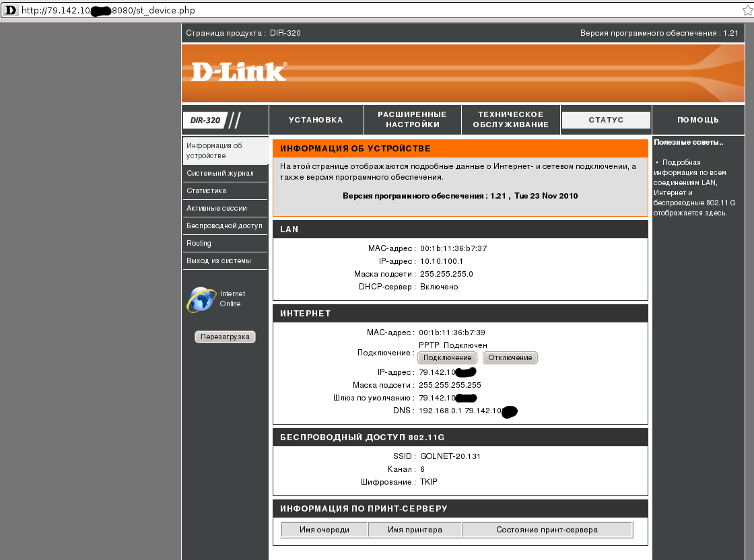Image resolution: width=754 pixels, height=560 pixels.
Task: Click the LAN MAC address 00:1b:11:36:b7:37
Action: 454,248
